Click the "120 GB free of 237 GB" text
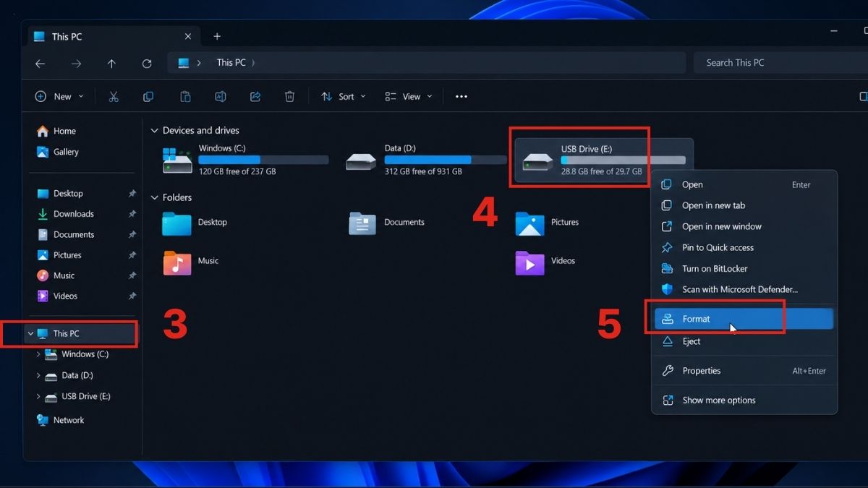868x488 pixels. pos(237,171)
